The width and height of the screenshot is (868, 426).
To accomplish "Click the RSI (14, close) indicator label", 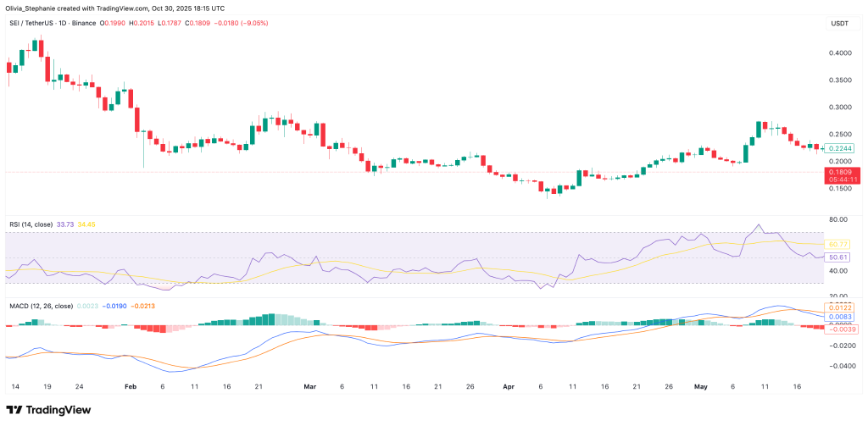I will pos(31,224).
